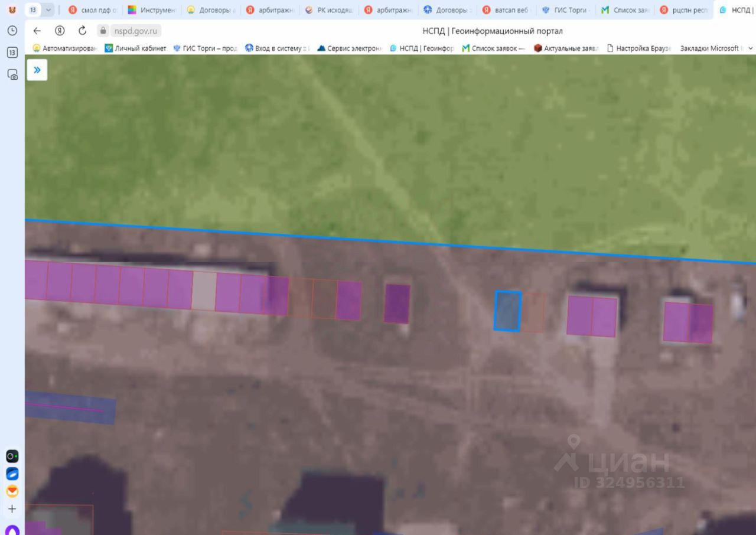Add a new app to the sidebar
Image resolution: width=756 pixels, height=535 pixels.
(12, 509)
